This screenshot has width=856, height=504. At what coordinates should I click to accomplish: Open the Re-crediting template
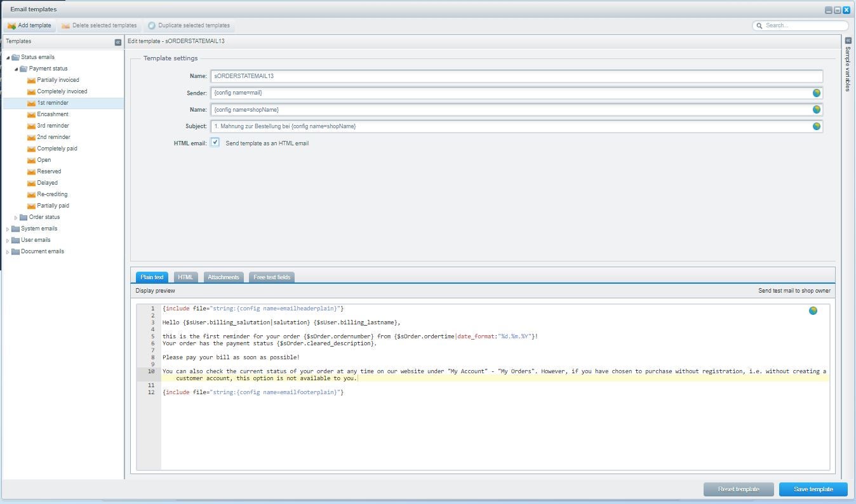(52, 194)
